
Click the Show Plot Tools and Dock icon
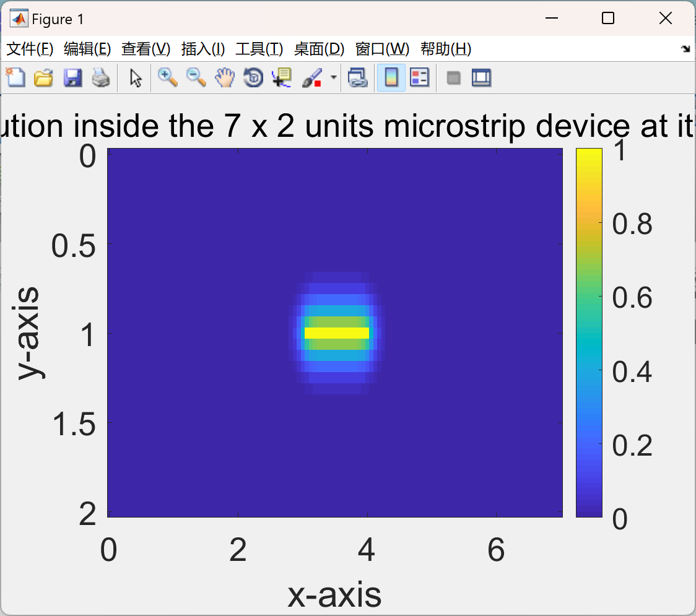[x=482, y=78]
